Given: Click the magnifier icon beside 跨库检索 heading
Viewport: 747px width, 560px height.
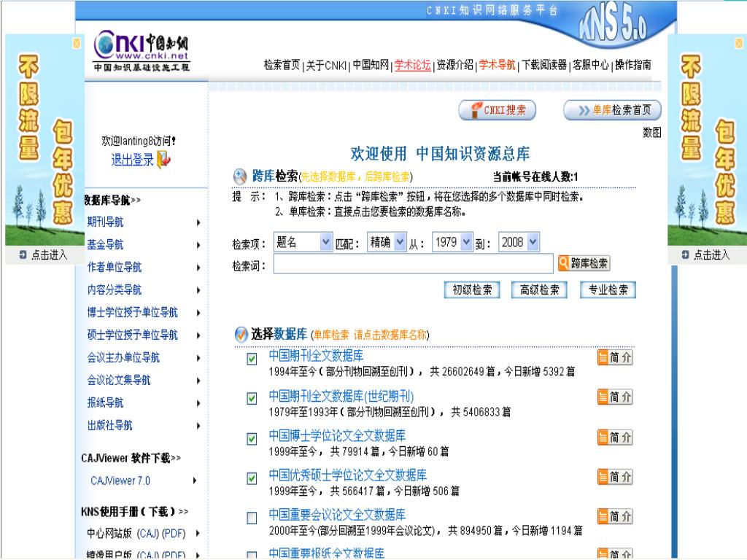Looking at the screenshot, I should pyautogui.click(x=239, y=176).
